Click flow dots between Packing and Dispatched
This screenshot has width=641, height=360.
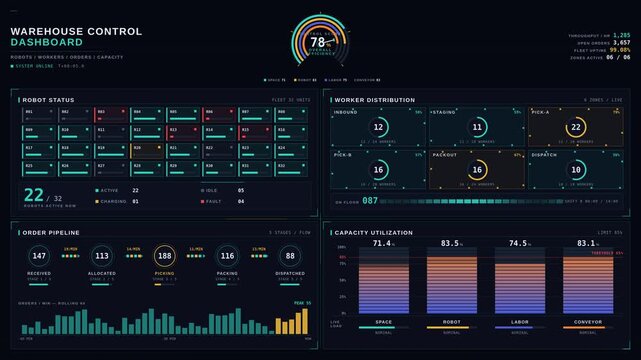(259, 256)
